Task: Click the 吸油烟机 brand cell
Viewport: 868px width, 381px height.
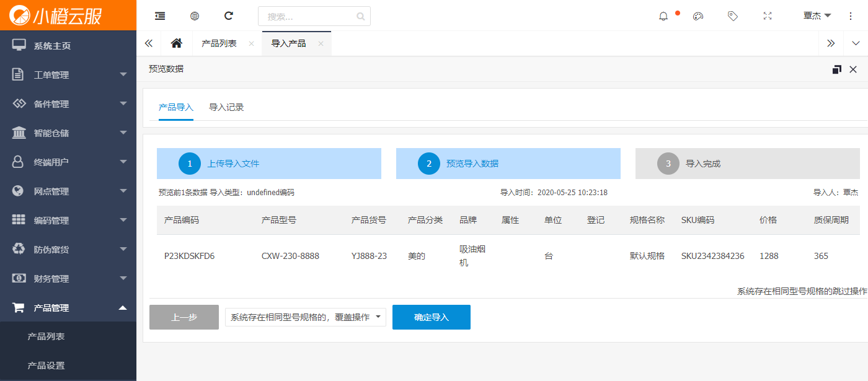Action: (x=472, y=256)
